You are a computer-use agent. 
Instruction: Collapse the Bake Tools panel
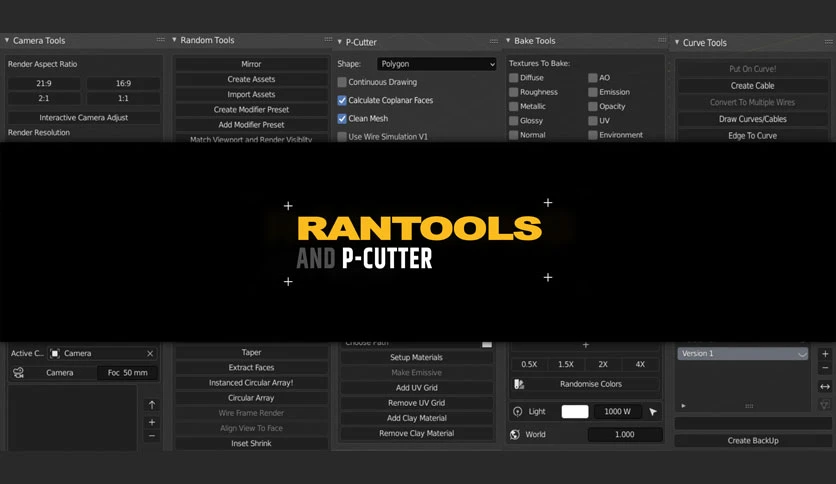508,41
